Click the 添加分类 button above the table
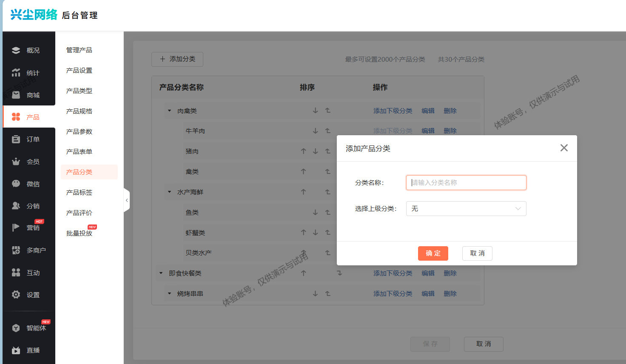This screenshot has width=626, height=364. click(177, 59)
